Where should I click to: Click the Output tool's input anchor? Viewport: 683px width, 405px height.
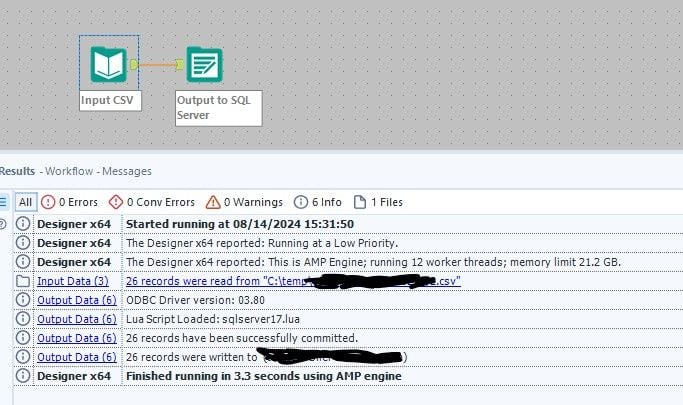pyautogui.click(x=179, y=64)
